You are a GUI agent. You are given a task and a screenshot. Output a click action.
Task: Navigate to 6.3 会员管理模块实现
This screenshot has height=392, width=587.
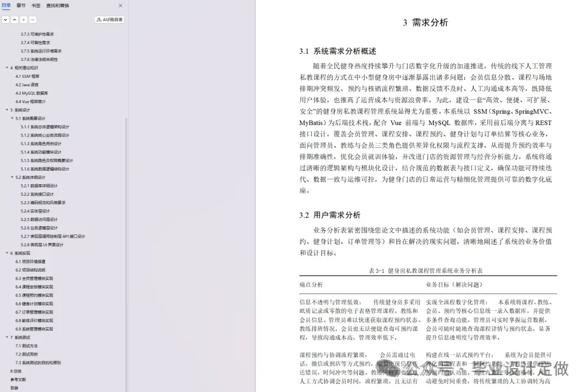click(x=34, y=278)
